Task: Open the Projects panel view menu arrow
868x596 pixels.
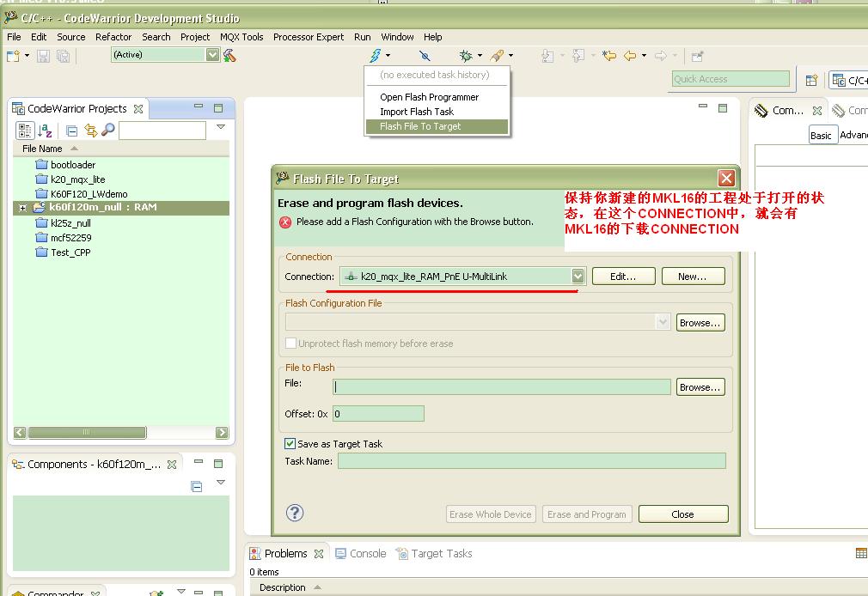Action: pyautogui.click(x=221, y=127)
